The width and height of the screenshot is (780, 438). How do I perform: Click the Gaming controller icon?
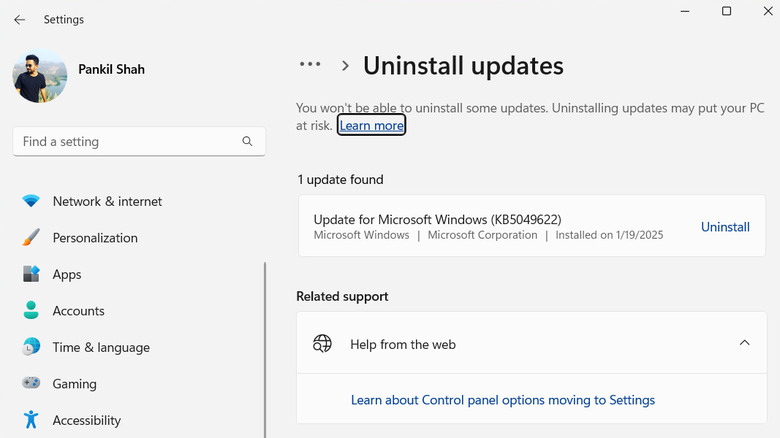(x=31, y=384)
